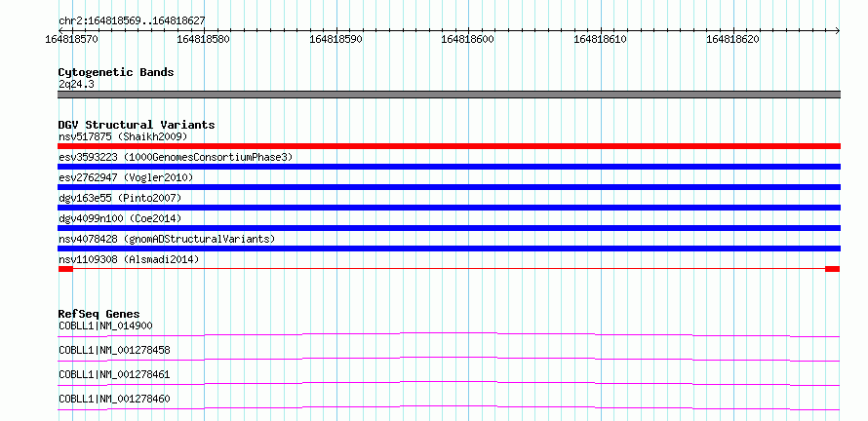Screen dimensions: 868x421
Task: Click ruler position 164818600
Action: (x=468, y=39)
